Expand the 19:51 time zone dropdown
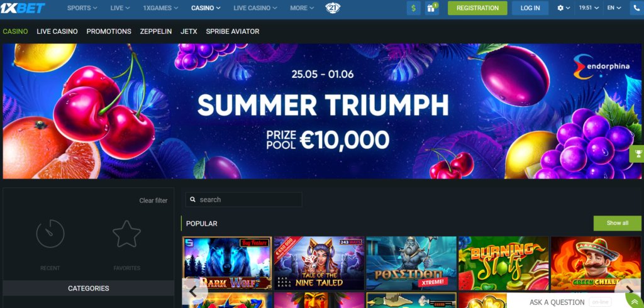Image resolution: width=644 pixels, height=308 pixels. [589, 8]
